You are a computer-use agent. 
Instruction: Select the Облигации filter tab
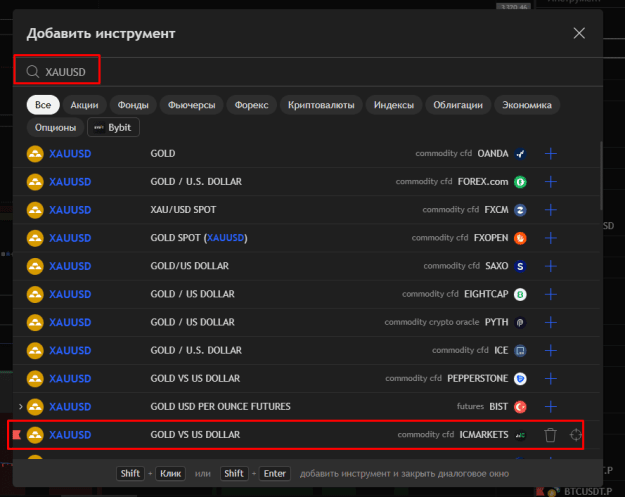(458, 105)
